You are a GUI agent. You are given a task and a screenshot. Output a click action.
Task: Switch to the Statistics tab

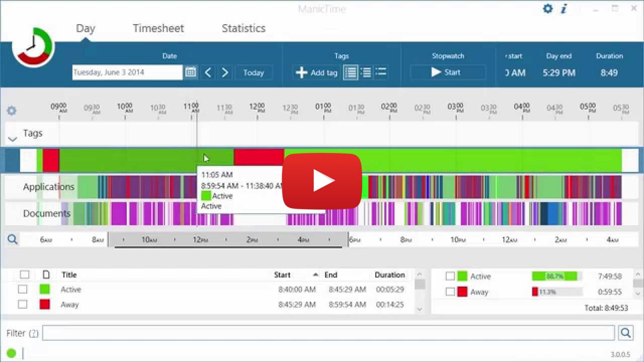tap(244, 28)
